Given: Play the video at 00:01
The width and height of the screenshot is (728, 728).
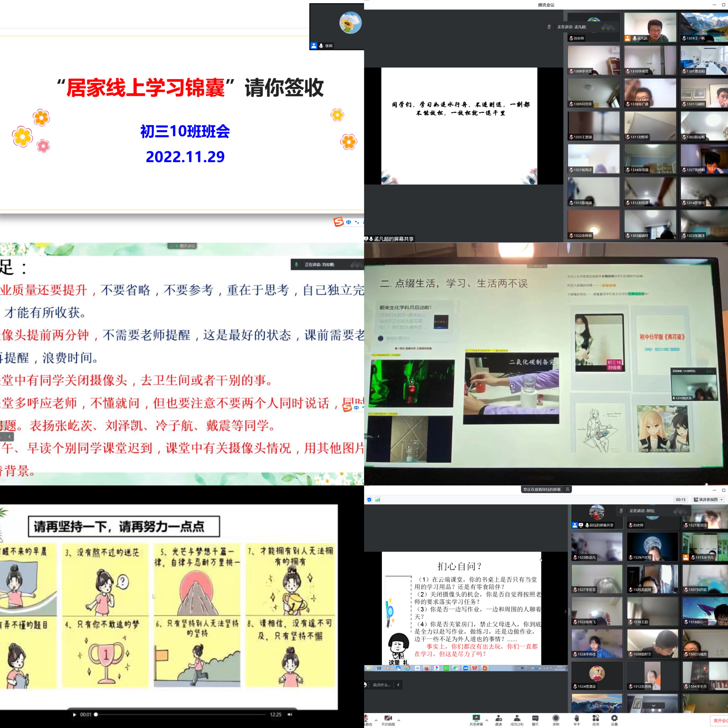Looking at the screenshot, I should [75, 714].
